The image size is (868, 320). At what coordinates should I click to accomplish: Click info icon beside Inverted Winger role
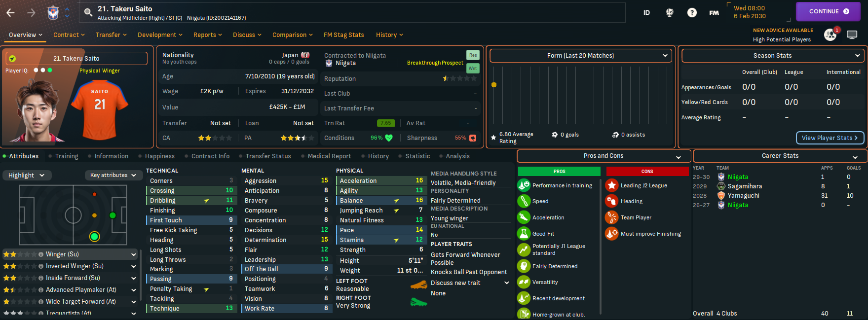point(41,266)
